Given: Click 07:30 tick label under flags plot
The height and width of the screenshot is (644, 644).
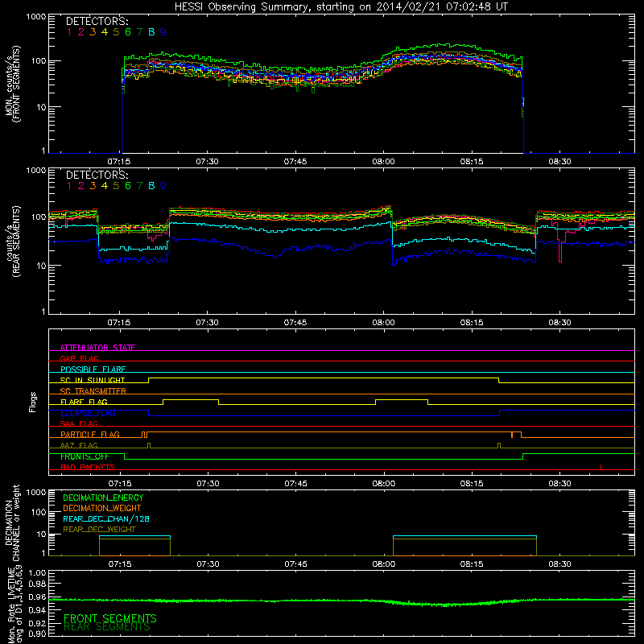Looking at the screenshot, I should tap(208, 484).
